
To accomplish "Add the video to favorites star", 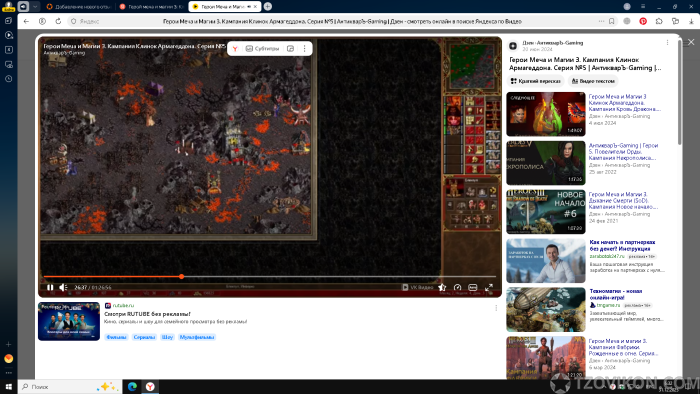I will (x=442, y=287).
